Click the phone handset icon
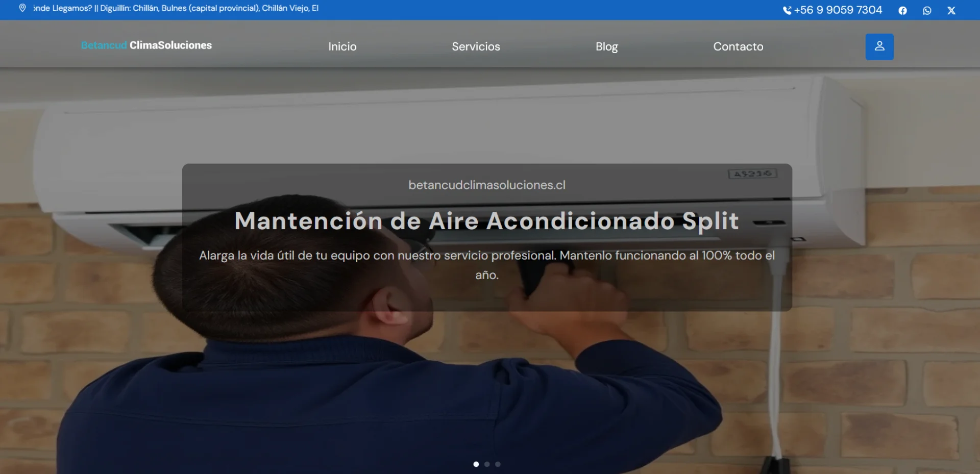Image resolution: width=980 pixels, height=474 pixels. (787, 11)
